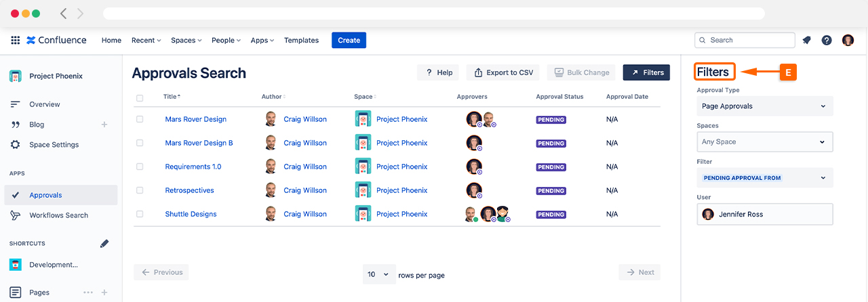Click the notifications bell icon
Viewport: 868px width, 302px height.
[806, 40]
